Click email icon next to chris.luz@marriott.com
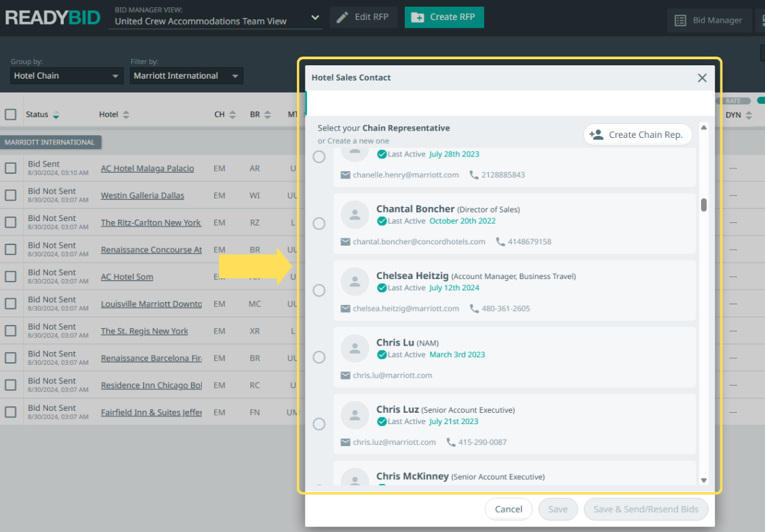This screenshot has width=765, height=532. [346, 442]
